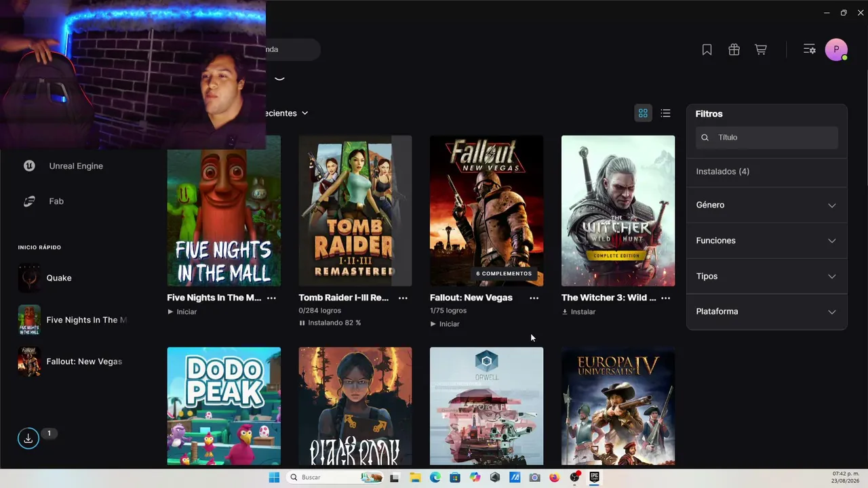Click the store search field at top
868x488 pixels.
click(293, 49)
